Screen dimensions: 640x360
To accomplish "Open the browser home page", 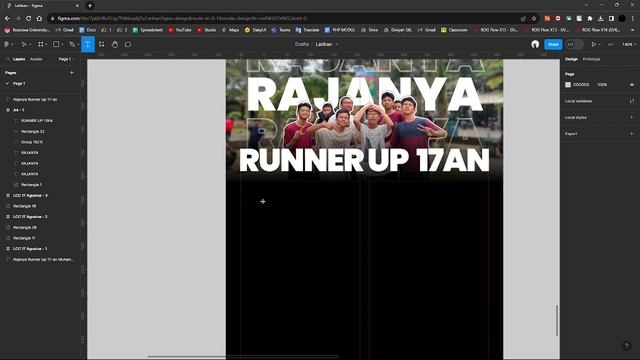I will [x=39, y=18].
